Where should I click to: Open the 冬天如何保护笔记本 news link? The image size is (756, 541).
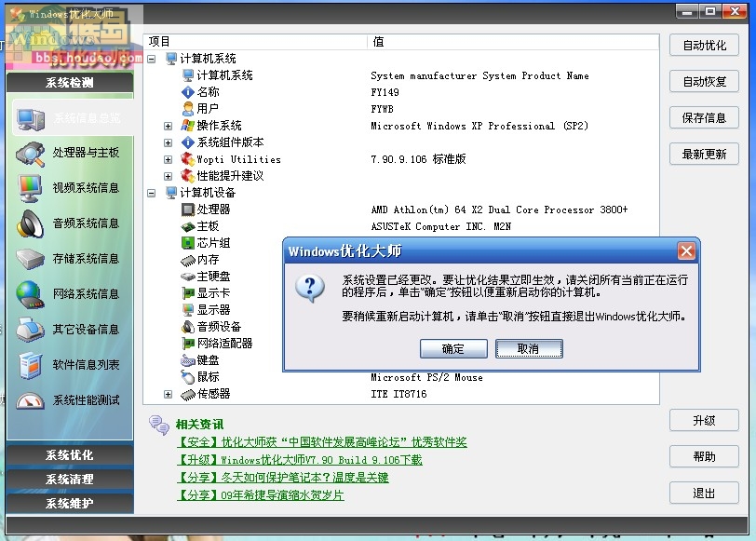tap(282, 478)
